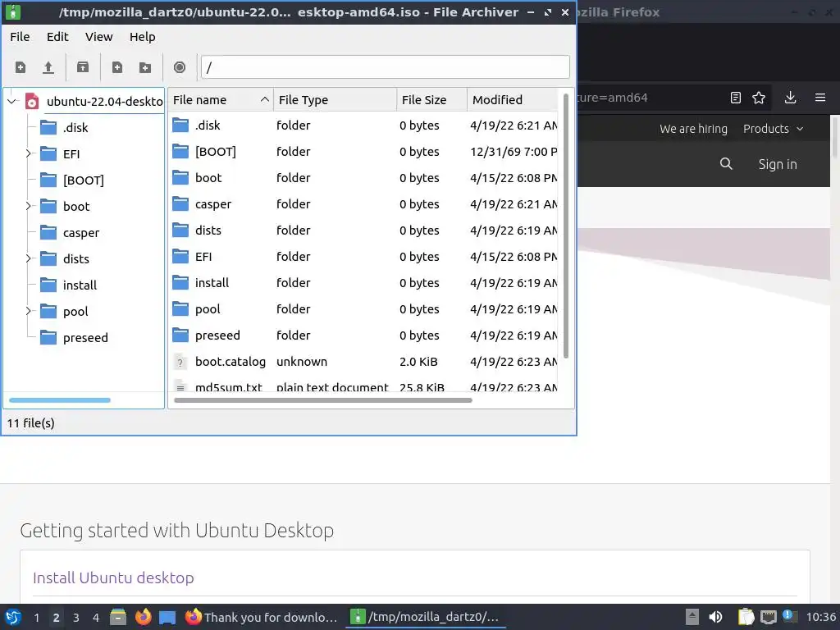This screenshot has width=840, height=630.
Task: Sort by the Modified column header
Action: pos(512,100)
